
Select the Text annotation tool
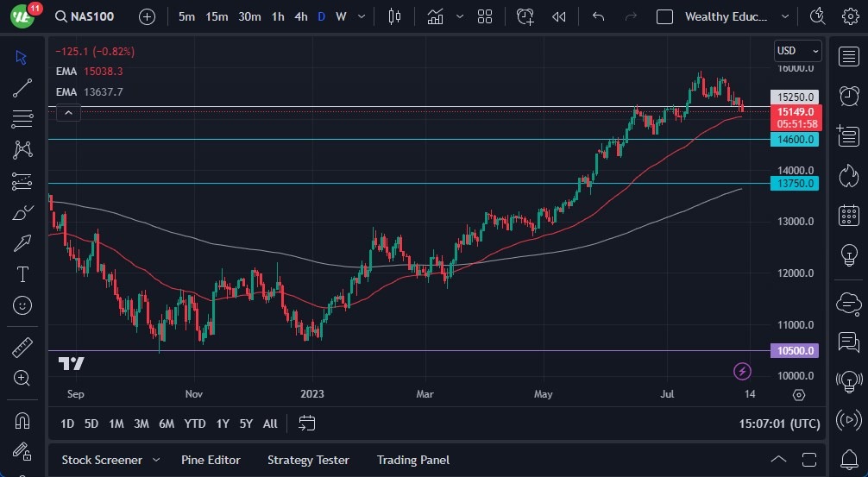click(22, 274)
